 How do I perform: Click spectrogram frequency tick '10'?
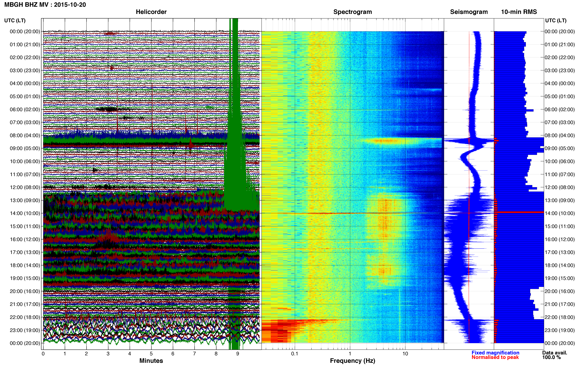click(405, 354)
